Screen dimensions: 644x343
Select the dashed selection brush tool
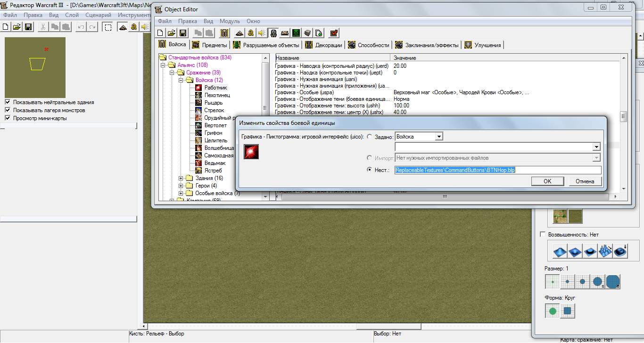pyautogui.click(x=108, y=27)
